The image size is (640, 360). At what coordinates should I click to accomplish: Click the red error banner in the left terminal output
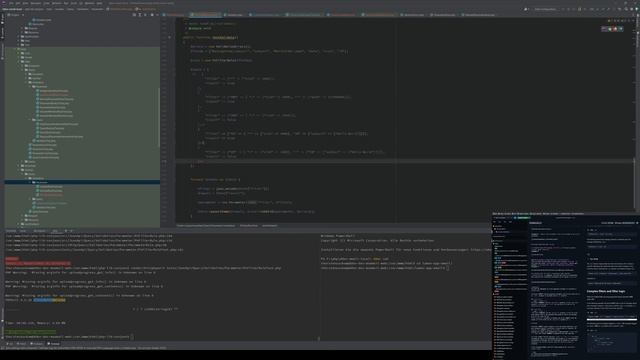click(x=38, y=264)
